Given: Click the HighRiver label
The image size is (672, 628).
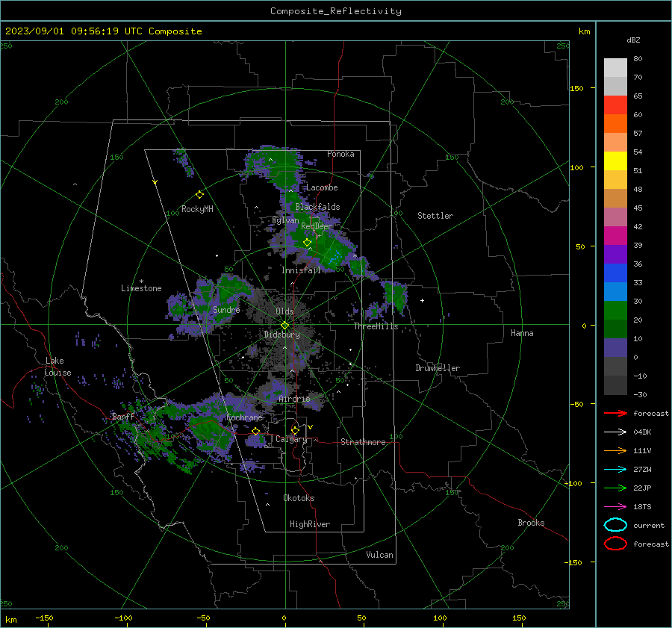Looking at the screenshot, I should [x=310, y=524].
